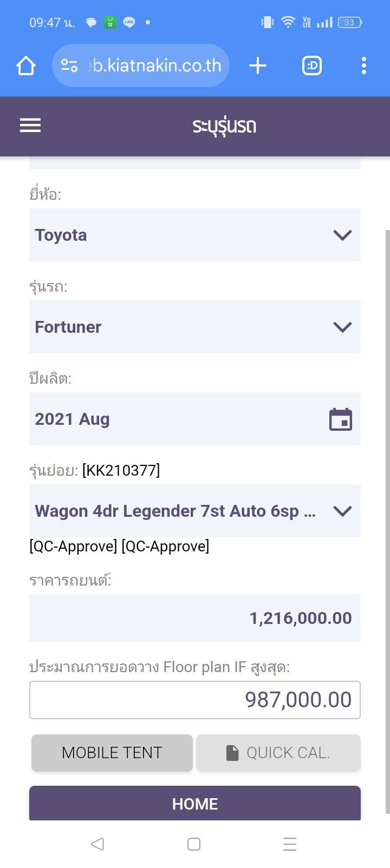Expand the Fortuner model dropdown
Image resolution: width=390 pixels, height=868 pixels.
[195, 327]
